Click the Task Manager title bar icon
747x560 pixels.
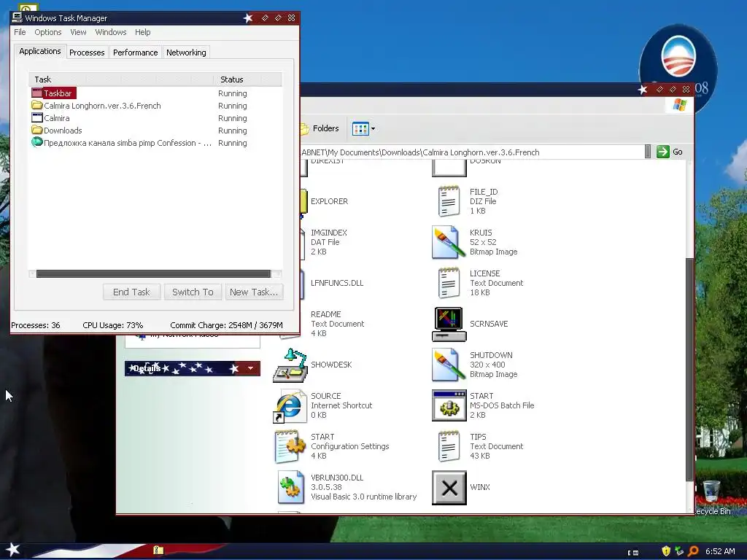[x=18, y=17]
